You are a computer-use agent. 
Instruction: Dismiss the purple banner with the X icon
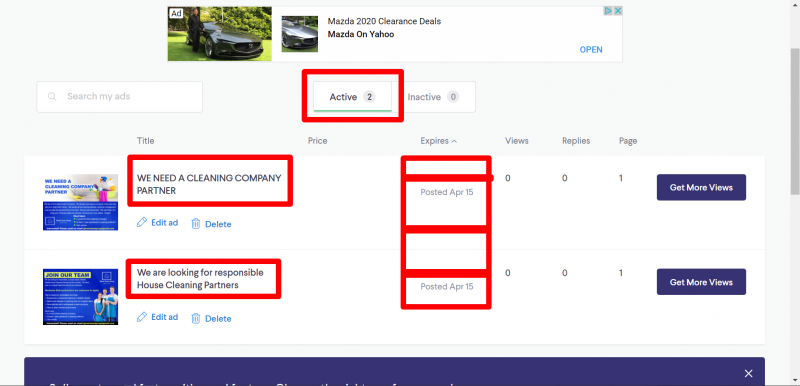click(748, 373)
